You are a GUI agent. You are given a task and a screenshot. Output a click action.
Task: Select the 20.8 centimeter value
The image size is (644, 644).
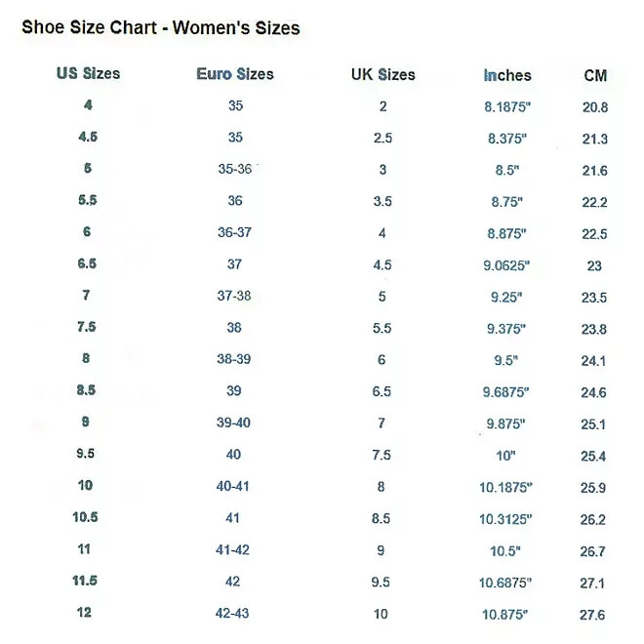[594, 107]
